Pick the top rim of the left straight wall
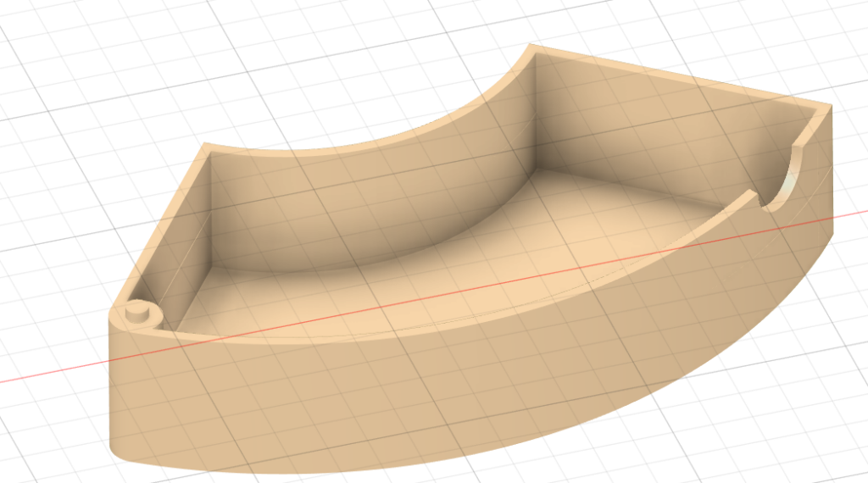This screenshot has height=483, width=868. tap(165, 222)
